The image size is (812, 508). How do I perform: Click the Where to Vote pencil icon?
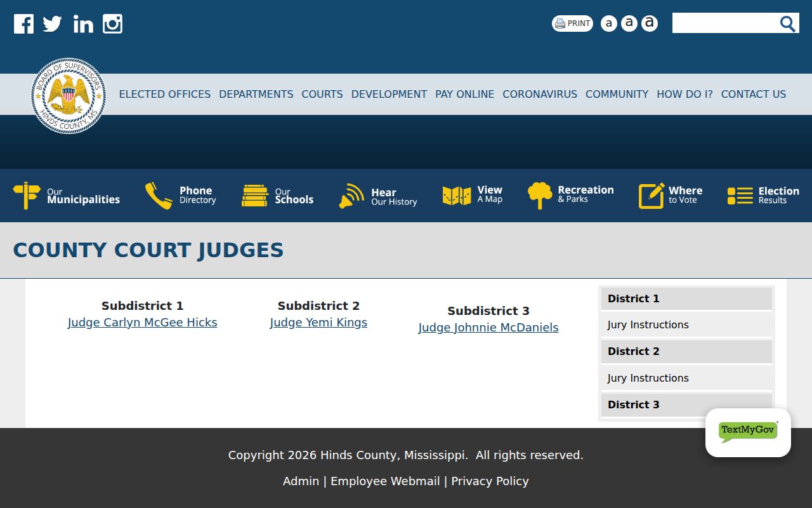pos(652,196)
